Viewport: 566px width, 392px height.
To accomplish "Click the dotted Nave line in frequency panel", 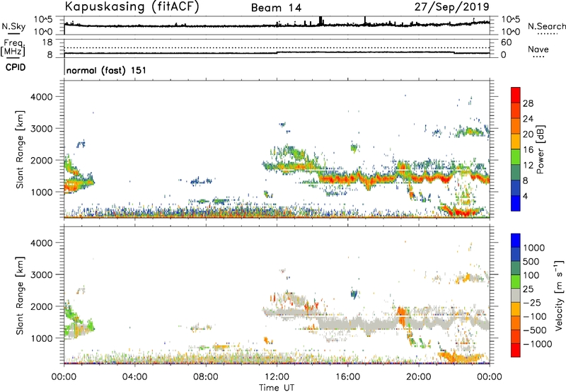I will tap(277, 47).
